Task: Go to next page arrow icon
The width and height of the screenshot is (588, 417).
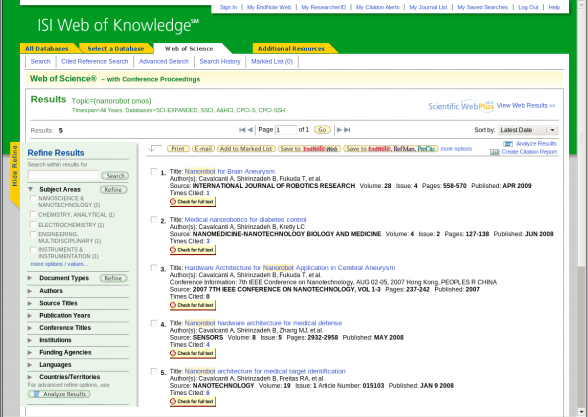Action: pyautogui.click(x=339, y=130)
